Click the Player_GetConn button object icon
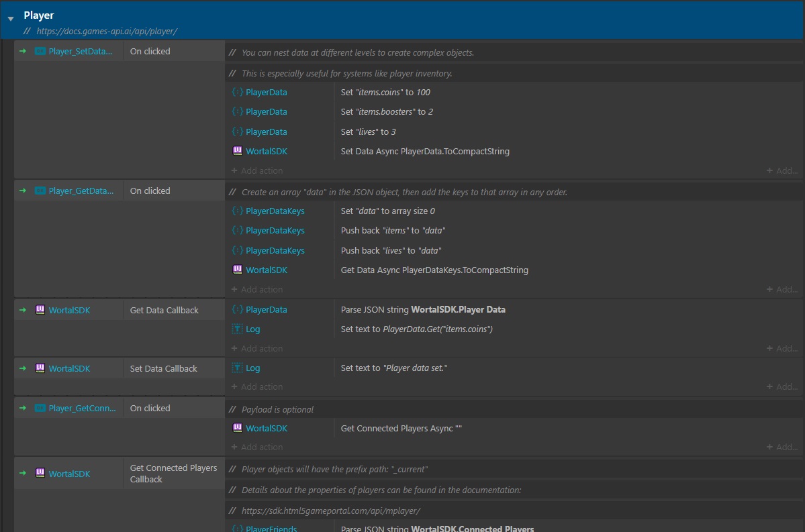Screen dimensions: 805x532 click(40, 408)
